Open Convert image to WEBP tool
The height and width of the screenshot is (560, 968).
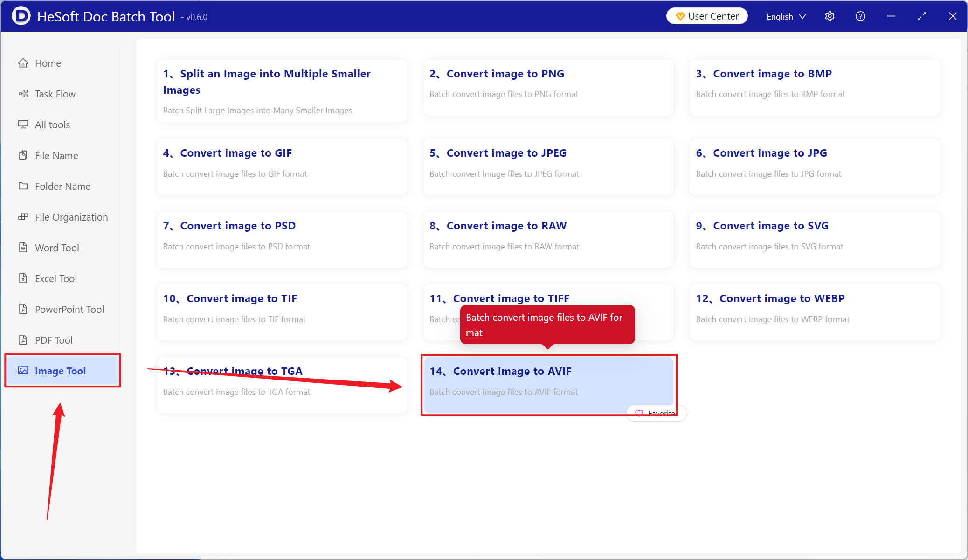815,312
